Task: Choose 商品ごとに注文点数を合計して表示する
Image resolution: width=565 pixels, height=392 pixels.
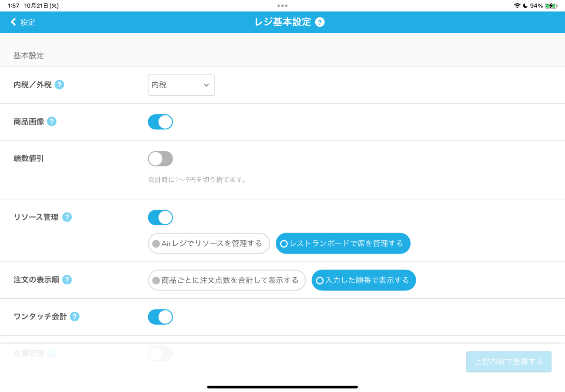Action: click(226, 280)
